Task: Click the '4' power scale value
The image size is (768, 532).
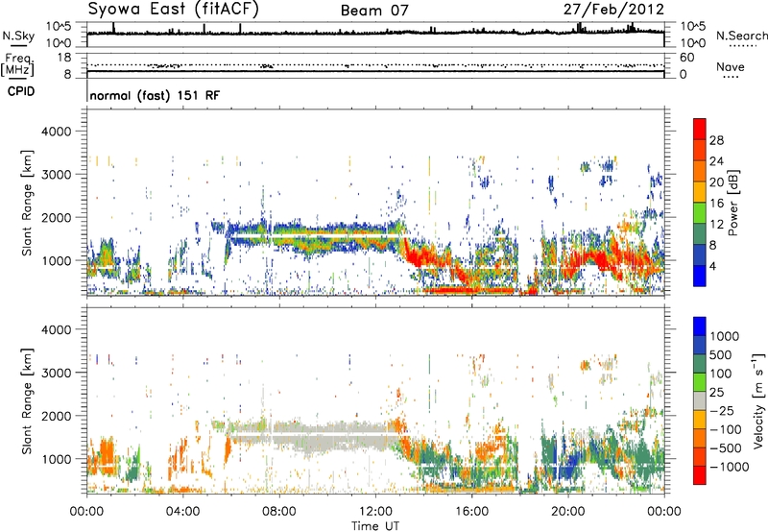Action: pos(712,266)
